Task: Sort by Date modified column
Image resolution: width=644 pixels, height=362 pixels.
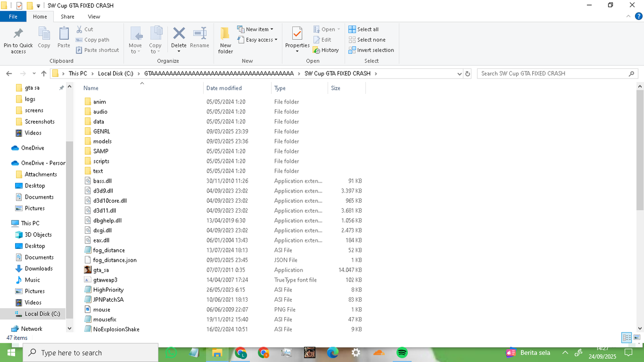Action: click(x=237, y=88)
